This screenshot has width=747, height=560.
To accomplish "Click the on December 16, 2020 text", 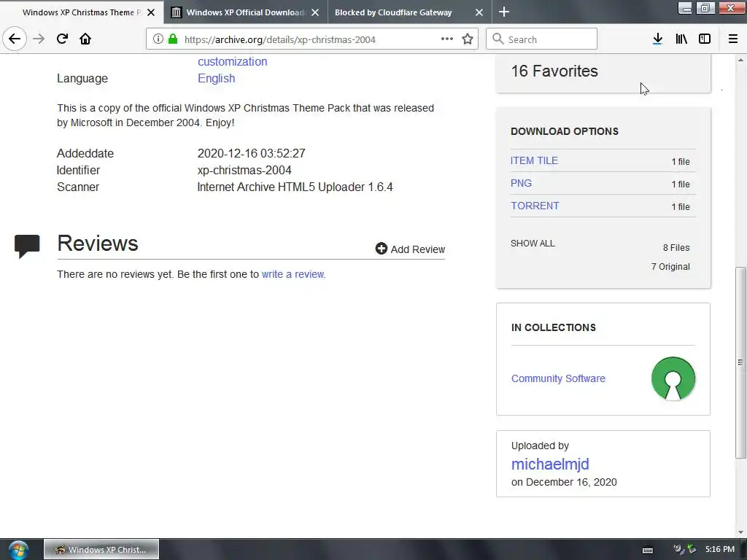I will [x=564, y=482].
